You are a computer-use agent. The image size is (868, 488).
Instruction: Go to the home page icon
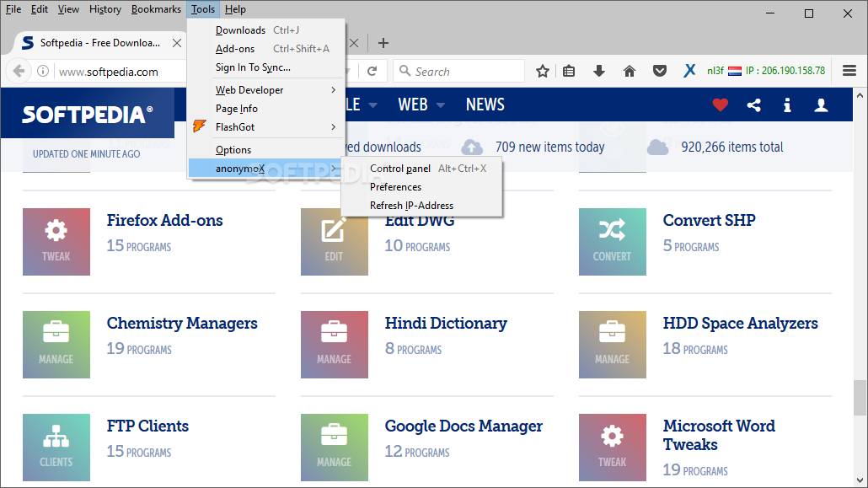630,71
